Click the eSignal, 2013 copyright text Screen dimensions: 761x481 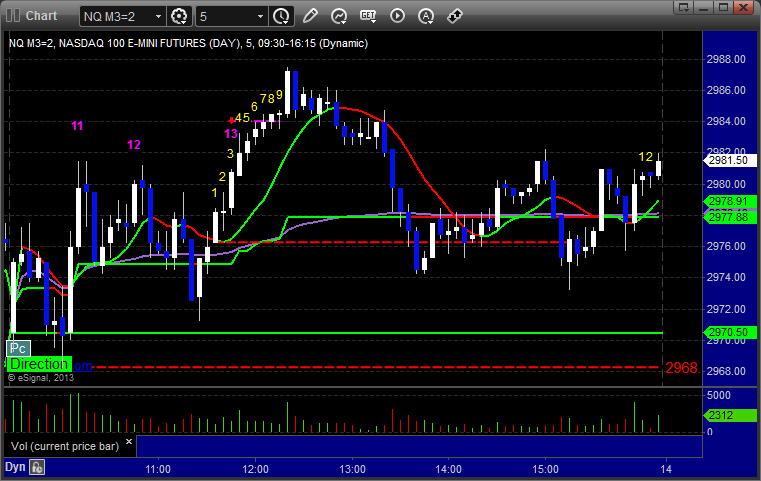41,378
